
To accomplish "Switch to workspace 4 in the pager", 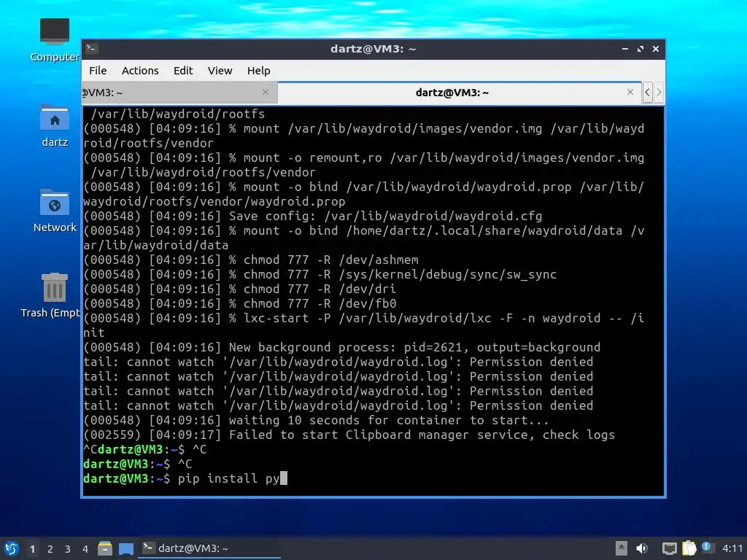I will [85, 549].
